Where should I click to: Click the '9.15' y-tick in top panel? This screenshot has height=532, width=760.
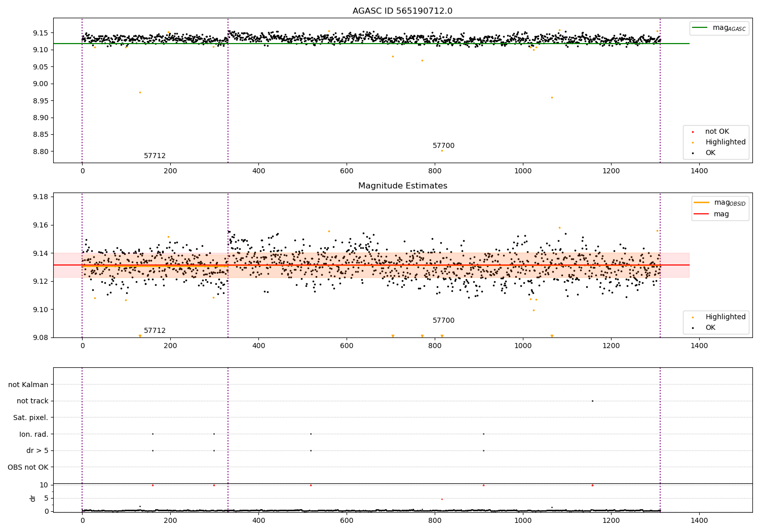point(41,33)
